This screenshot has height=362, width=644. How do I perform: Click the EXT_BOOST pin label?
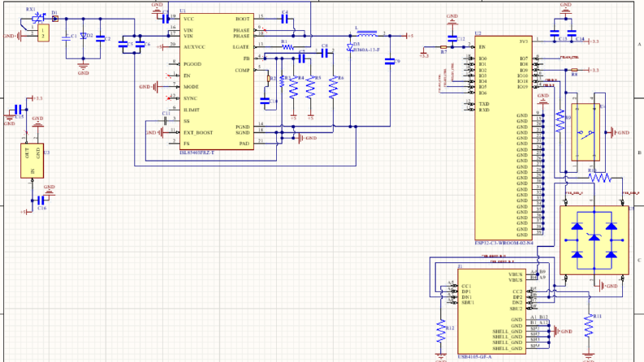pos(198,133)
